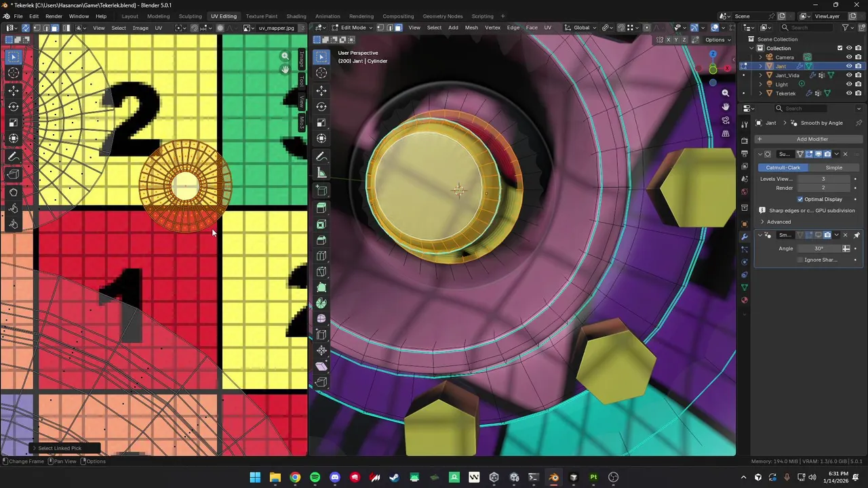Hide the Jant_Vida object in viewport
Image resolution: width=868 pixels, height=488 pixels.
[849, 75]
